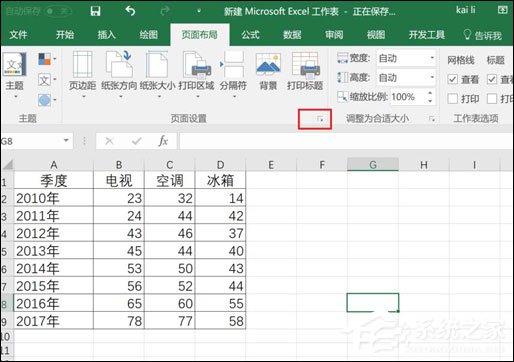Click inside the formula bar input
The image size is (514, 362).
(346, 141)
